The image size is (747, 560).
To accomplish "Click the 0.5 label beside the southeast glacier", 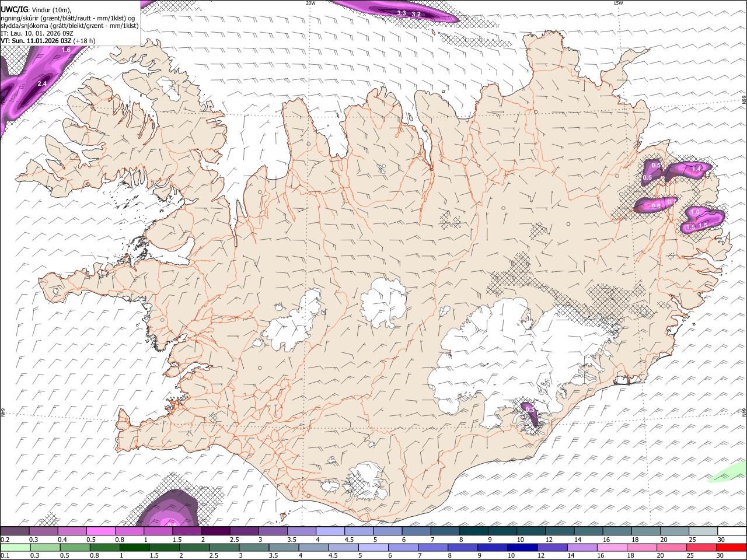I will pos(530,410).
